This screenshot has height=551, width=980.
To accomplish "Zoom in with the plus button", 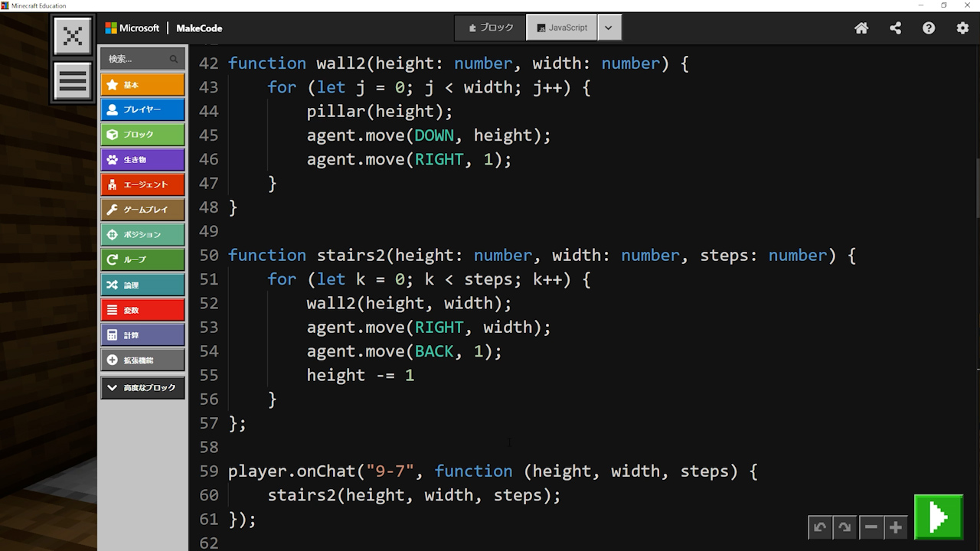I will pos(895,527).
